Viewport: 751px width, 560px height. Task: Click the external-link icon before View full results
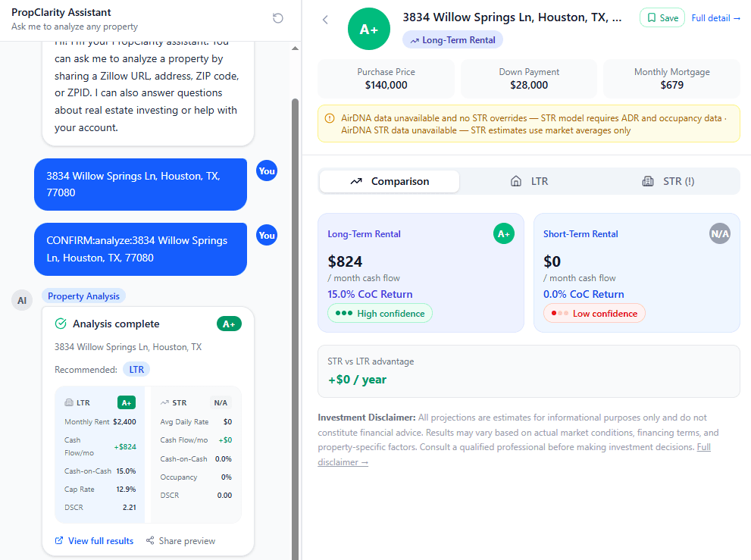[60, 540]
